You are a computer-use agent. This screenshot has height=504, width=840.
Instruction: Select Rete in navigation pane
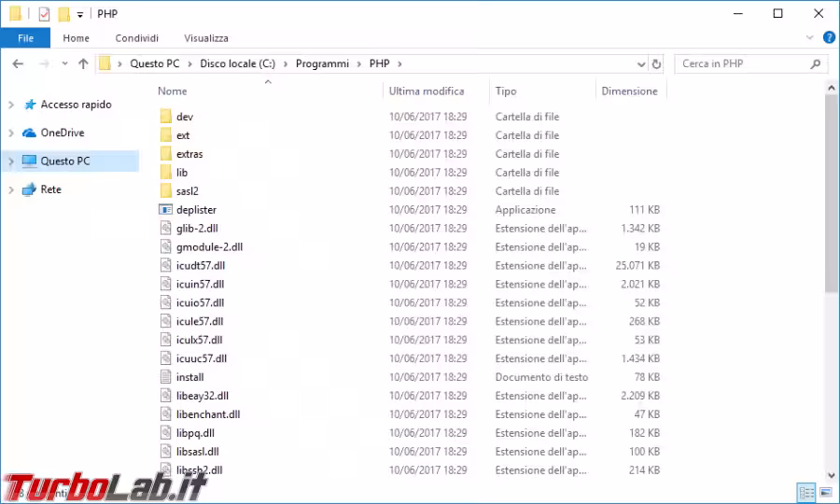(x=51, y=189)
